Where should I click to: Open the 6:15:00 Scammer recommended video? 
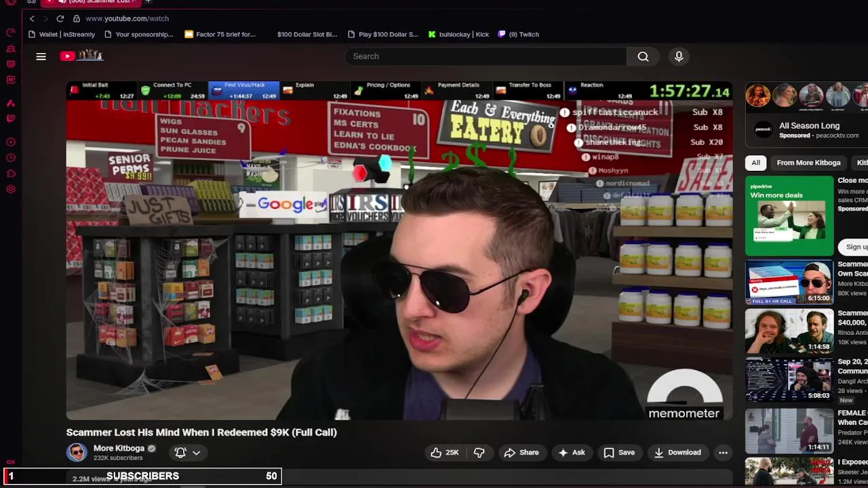pos(789,282)
